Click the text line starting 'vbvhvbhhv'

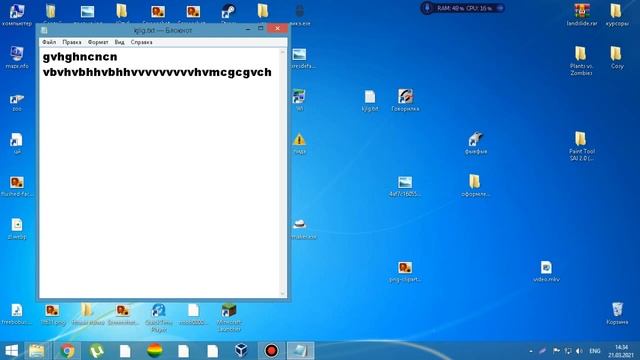pos(157,72)
